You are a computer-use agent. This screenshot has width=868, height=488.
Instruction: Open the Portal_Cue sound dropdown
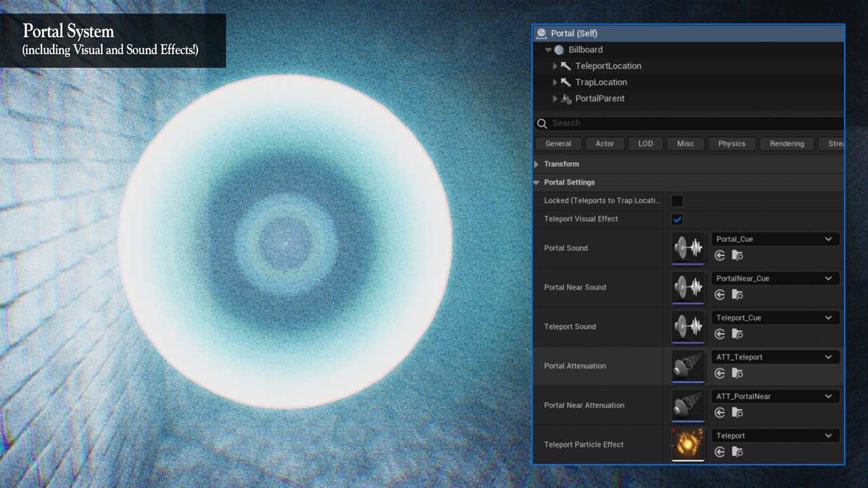775,239
